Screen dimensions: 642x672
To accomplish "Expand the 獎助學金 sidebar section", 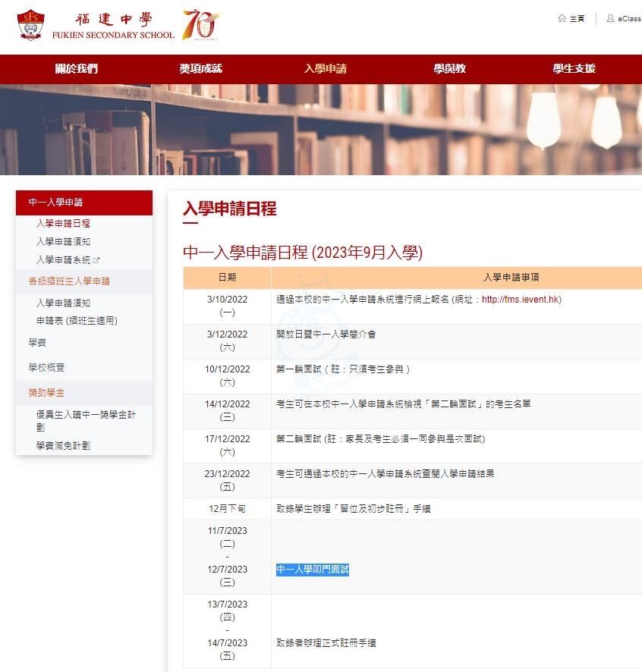I will click(46, 392).
